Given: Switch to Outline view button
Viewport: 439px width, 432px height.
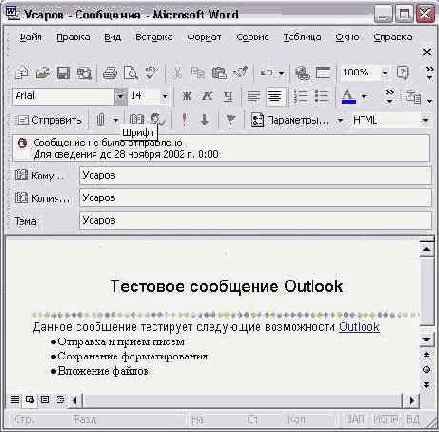Looking at the screenshot, I should [x=60, y=399].
